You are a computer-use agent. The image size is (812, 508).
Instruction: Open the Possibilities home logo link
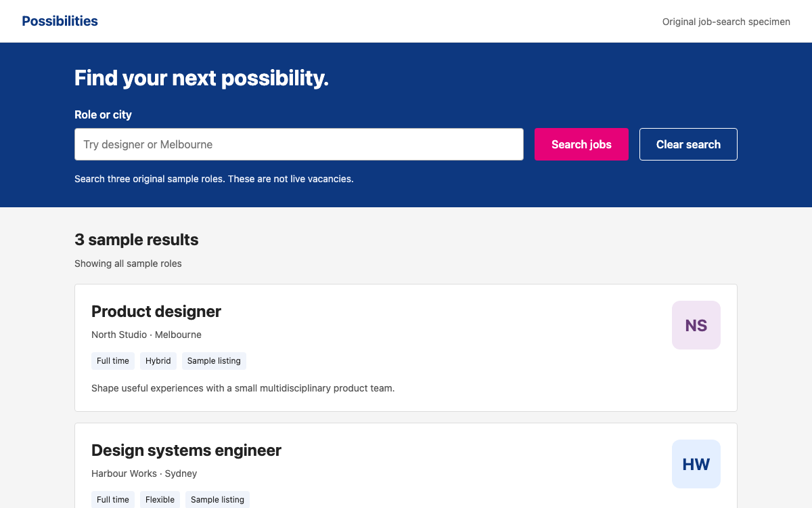(60, 21)
